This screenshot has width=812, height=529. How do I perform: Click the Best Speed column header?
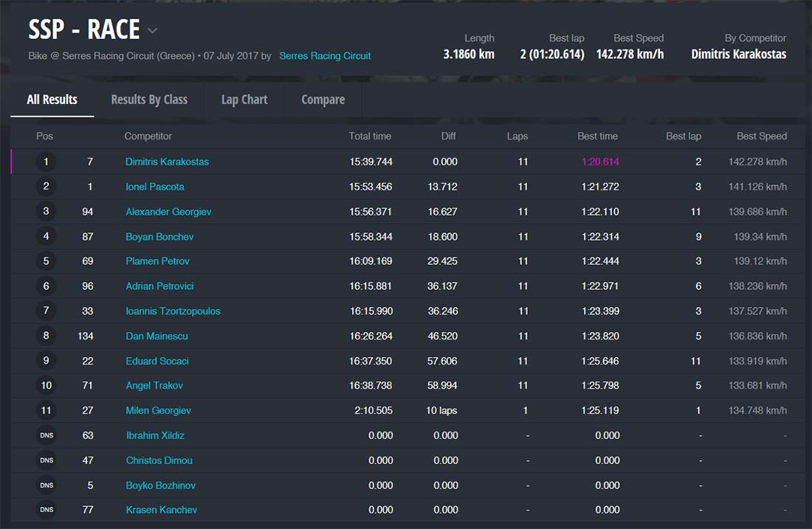click(761, 136)
